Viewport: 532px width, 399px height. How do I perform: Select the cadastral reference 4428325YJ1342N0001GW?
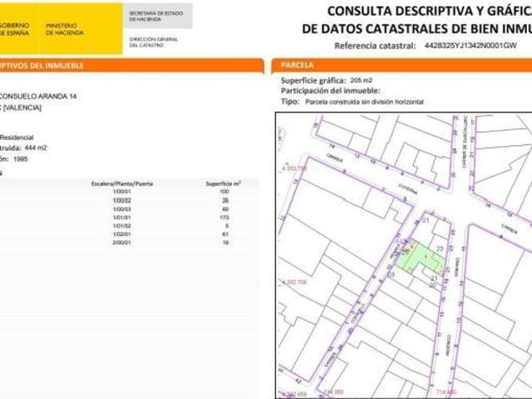point(470,46)
